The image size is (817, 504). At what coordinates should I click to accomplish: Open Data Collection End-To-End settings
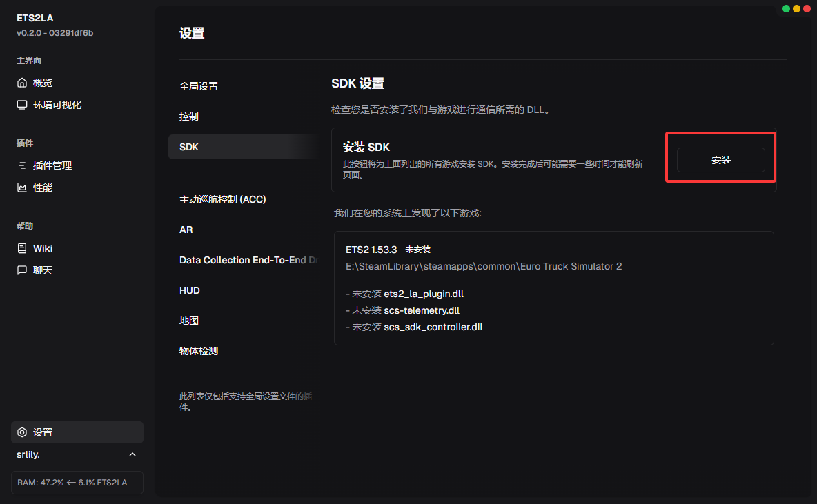(x=248, y=260)
